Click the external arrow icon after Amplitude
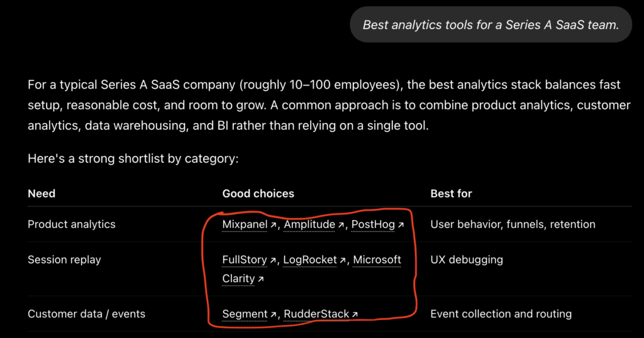Image resolution: width=644 pixels, height=338 pixels. [x=341, y=225]
